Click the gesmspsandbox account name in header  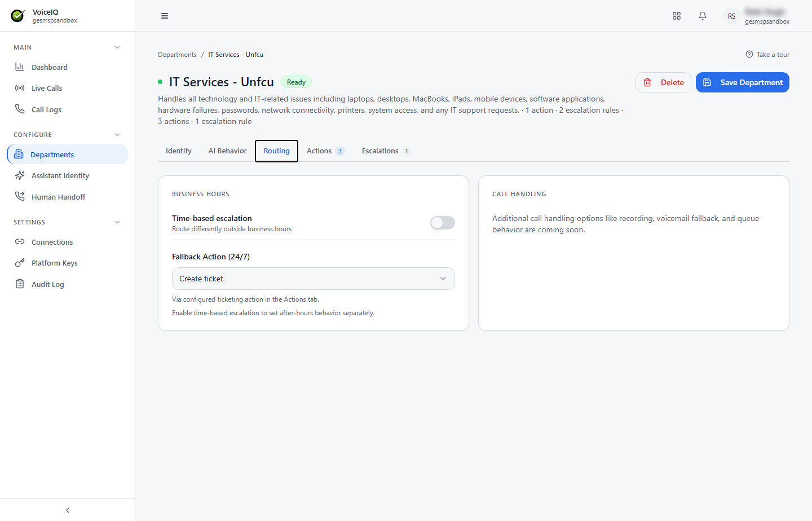click(767, 21)
